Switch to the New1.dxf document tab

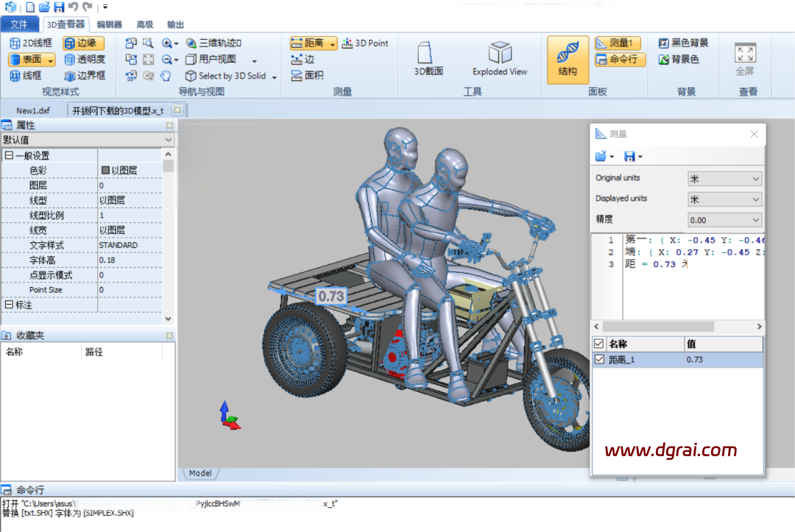pos(33,110)
